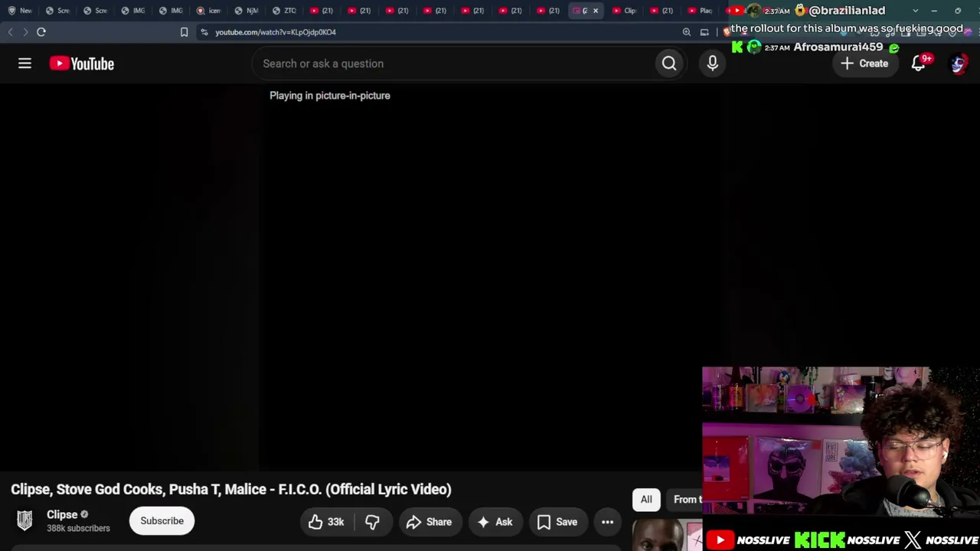Open the account avatar menu
980x551 pixels.
click(958, 64)
